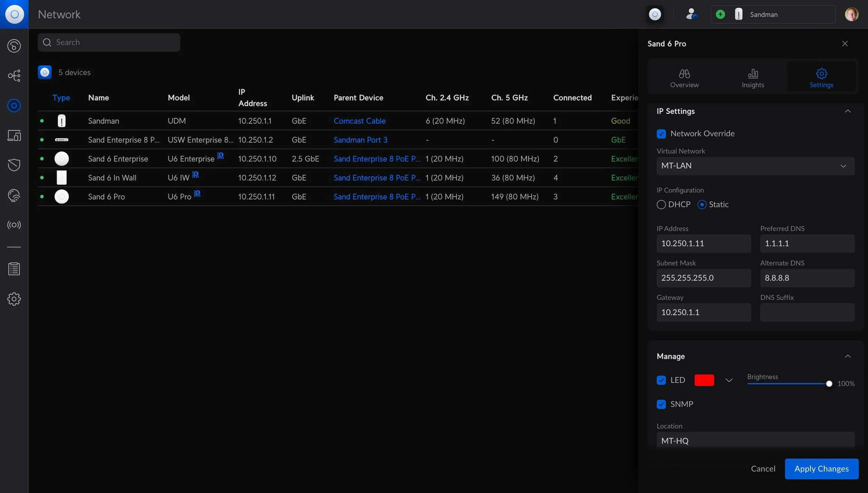
Task: Open parent device link for Sand 6 Enterprise
Action: 377,159
